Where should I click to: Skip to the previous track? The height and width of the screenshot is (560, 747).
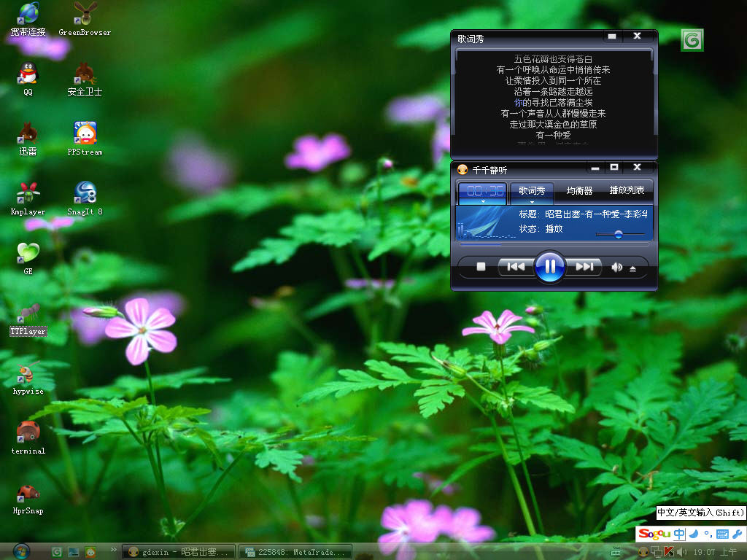(x=516, y=267)
